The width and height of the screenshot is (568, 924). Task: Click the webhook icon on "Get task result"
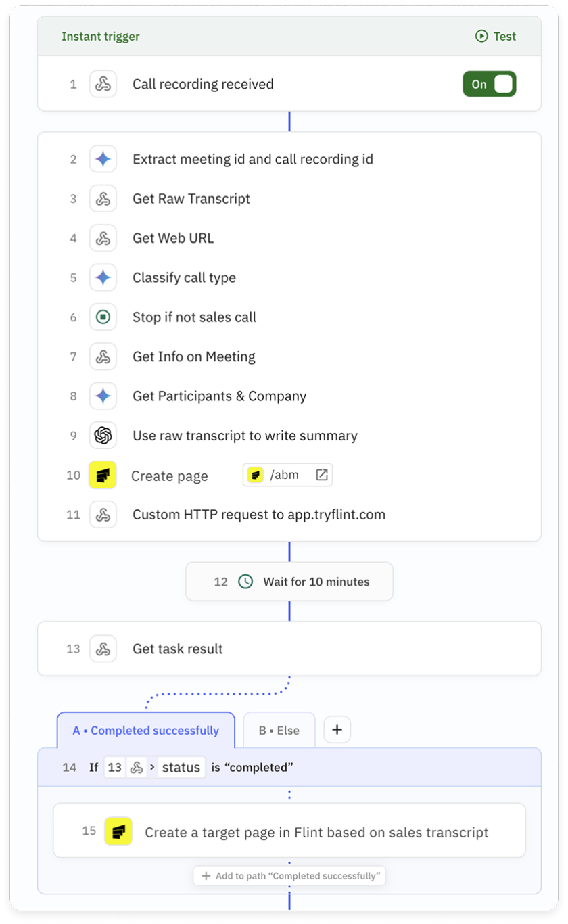point(103,648)
